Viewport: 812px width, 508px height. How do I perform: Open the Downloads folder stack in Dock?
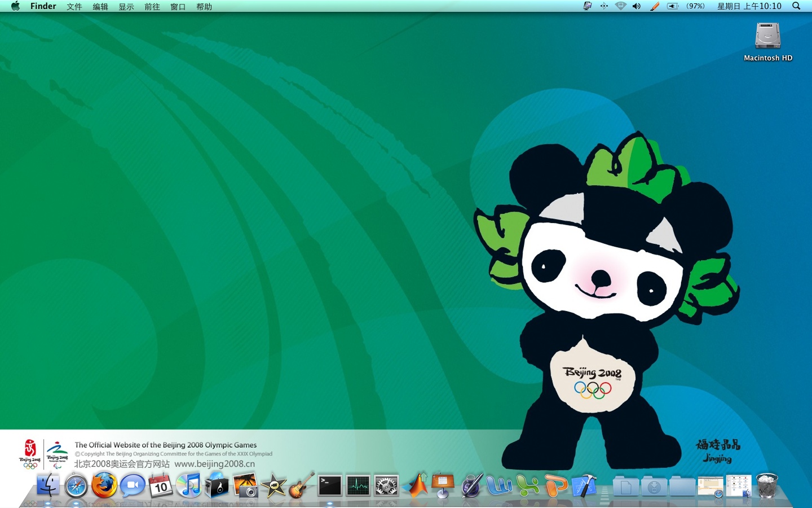point(654,486)
